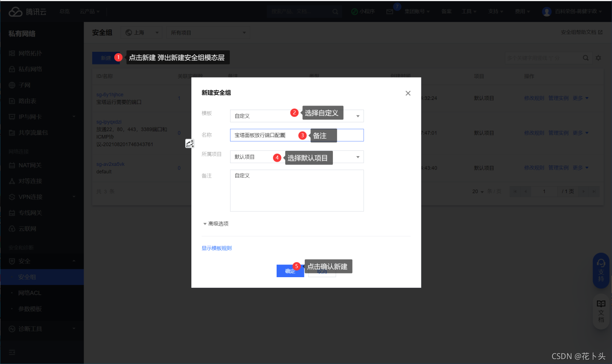Click the 显示模板规则 link
Viewport: 612px width, 364px height.
[x=217, y=248]
